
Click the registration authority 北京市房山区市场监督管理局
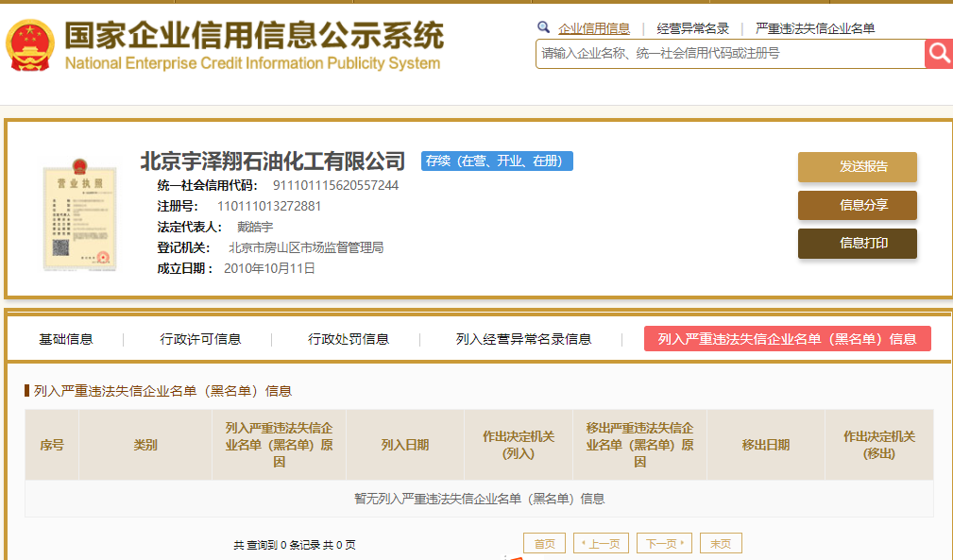306,247
